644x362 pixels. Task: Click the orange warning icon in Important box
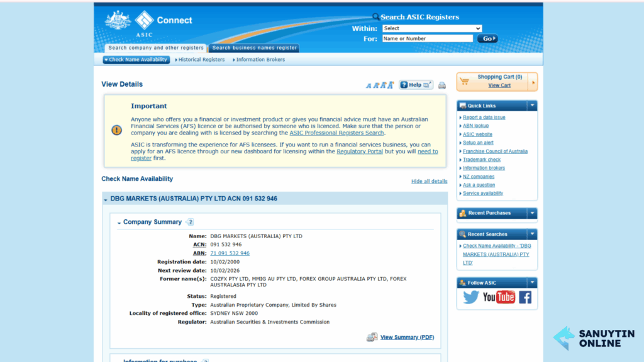pyautogui.click(x=116, y=130)
